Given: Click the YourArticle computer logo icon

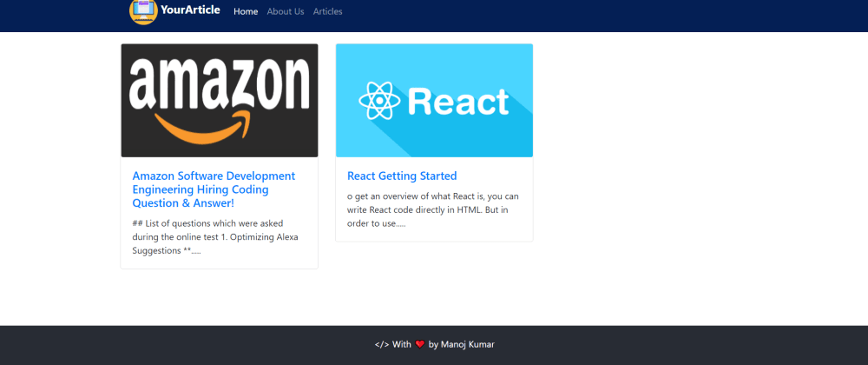Looking at the screenshot, I should point(143,11).
